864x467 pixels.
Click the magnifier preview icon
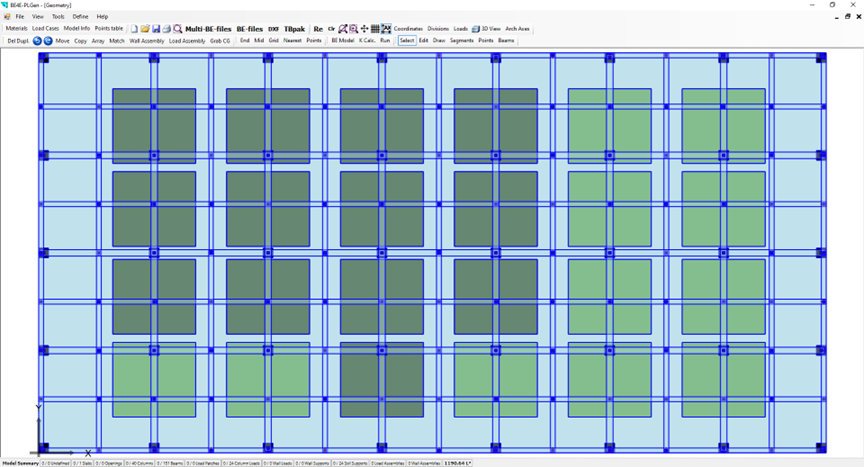pyautogui.click(x=178, y=29)
